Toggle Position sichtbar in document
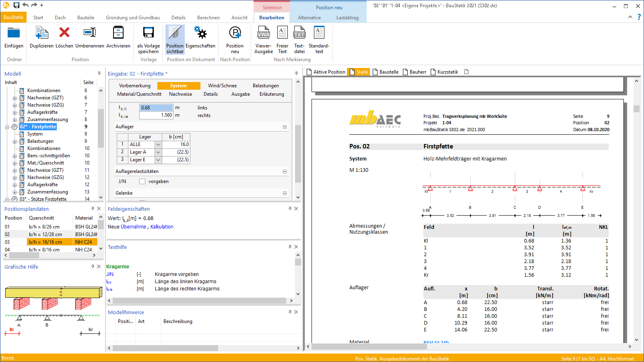The height and width of the screenshot is (362, 644). (x=175, y=39)
